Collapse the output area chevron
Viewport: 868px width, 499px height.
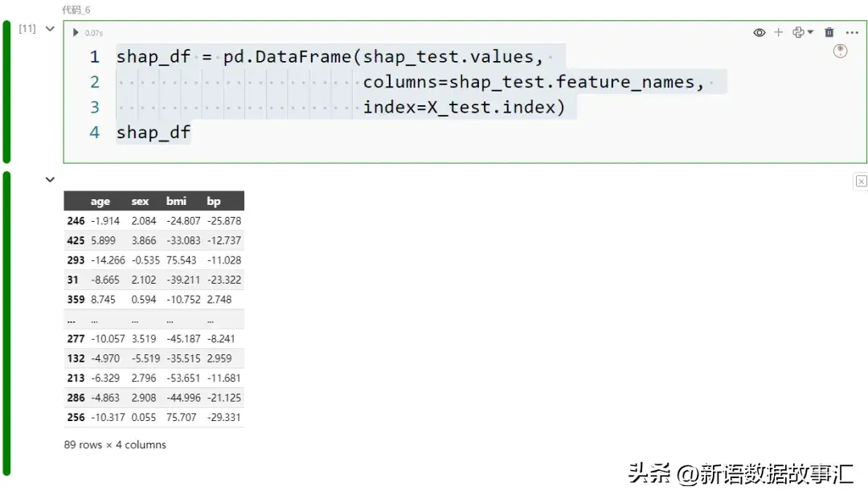(50, 180)
